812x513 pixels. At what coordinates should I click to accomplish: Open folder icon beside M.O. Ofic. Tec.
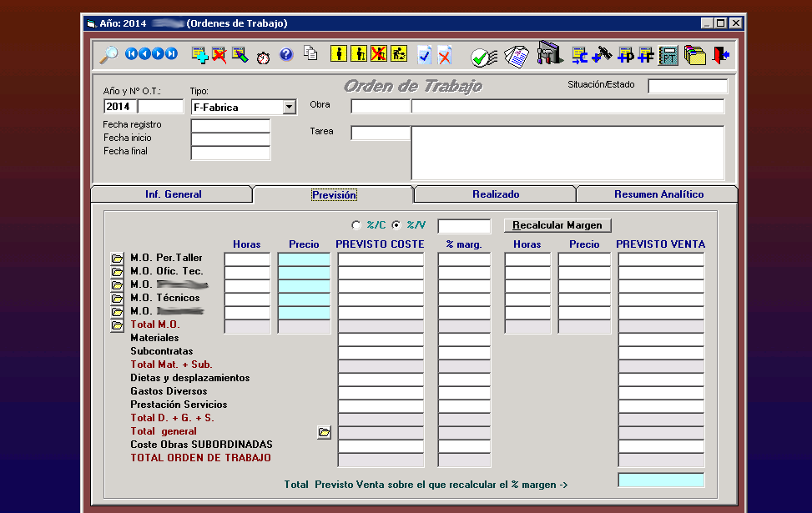(117, 271)
